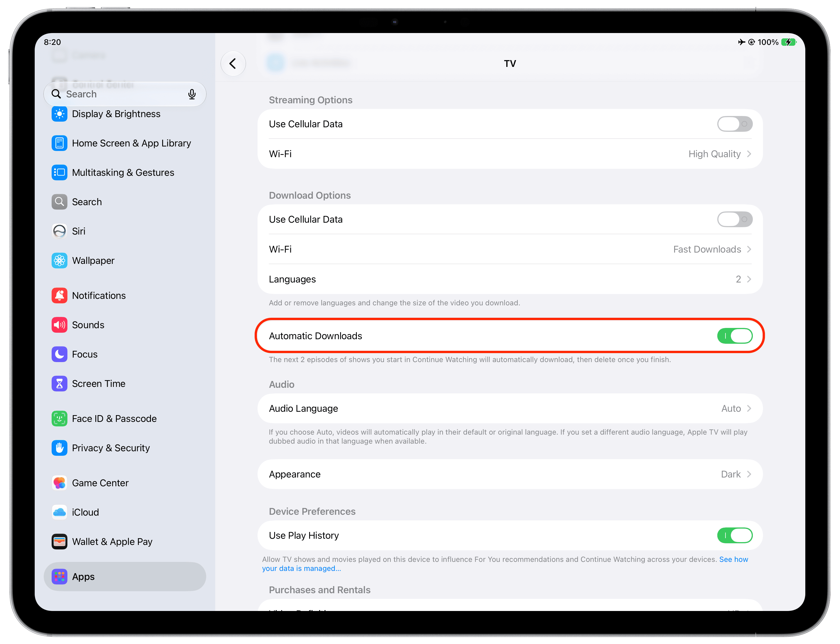Tap 'Sounds' sidebar text

point(88,325)
